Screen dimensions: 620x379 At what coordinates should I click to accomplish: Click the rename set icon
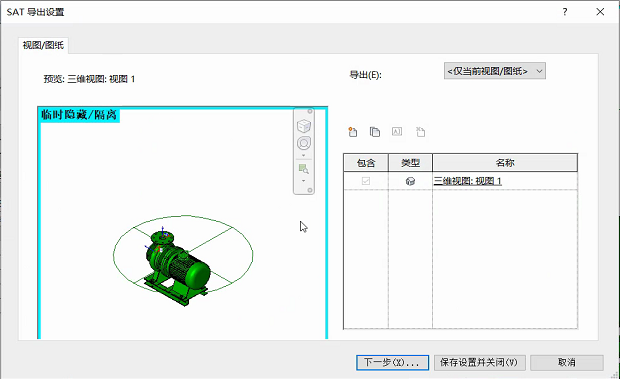coord(397,132)
